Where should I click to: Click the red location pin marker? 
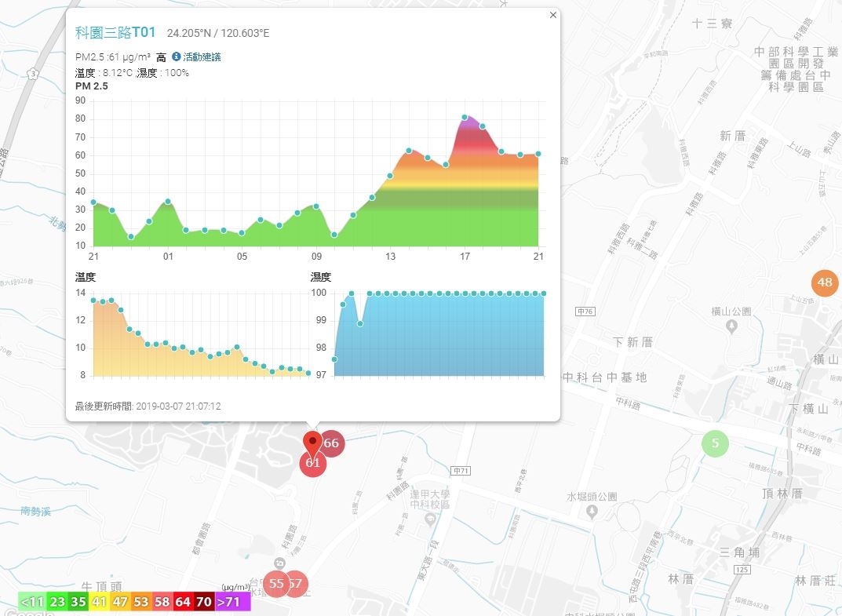pos(312,445)
